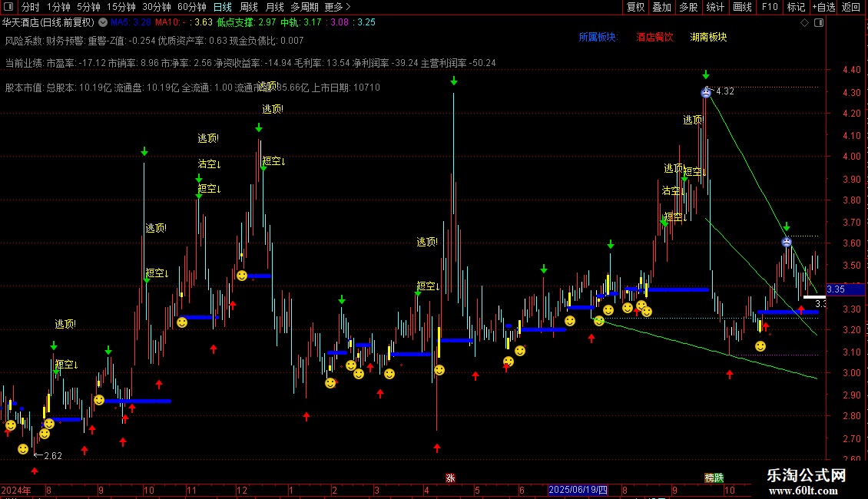Click the 榜跌 event marker on timeline
Image resolution: width=868 pixels, height=499 pixels.
714,478
